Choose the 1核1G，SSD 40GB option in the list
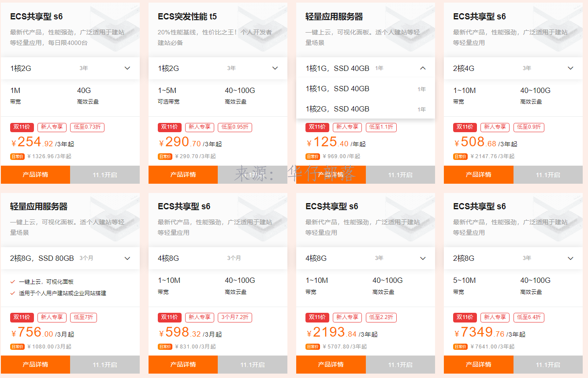This screenshot has height=378, width=588. [x=365, y=89]
